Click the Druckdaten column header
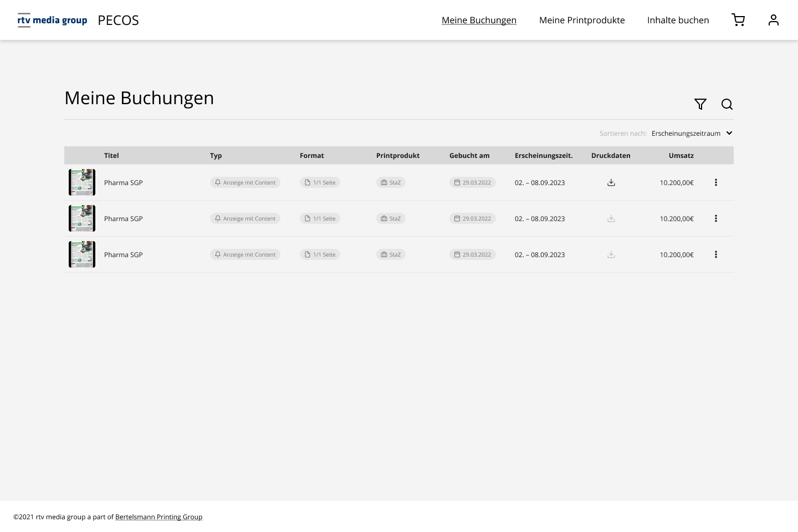Viewport: 798px width, 532px height. pos(611,156)
